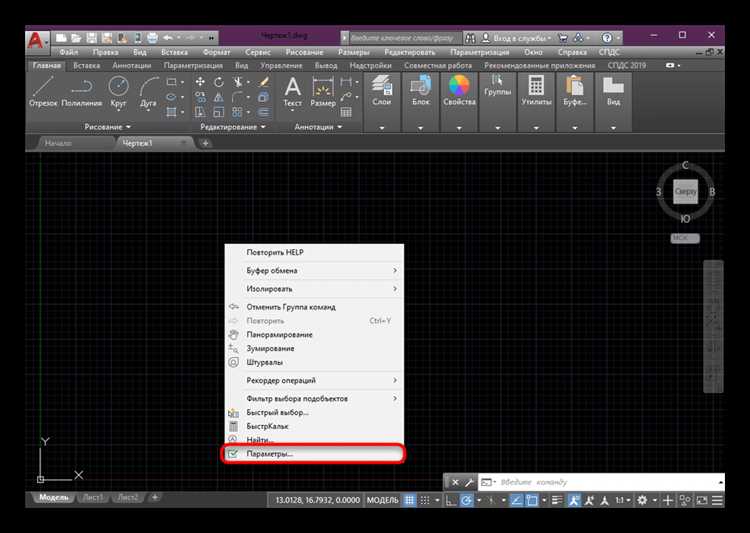
Task: Close the command line with X button
Action: click(x=455, y=482)
